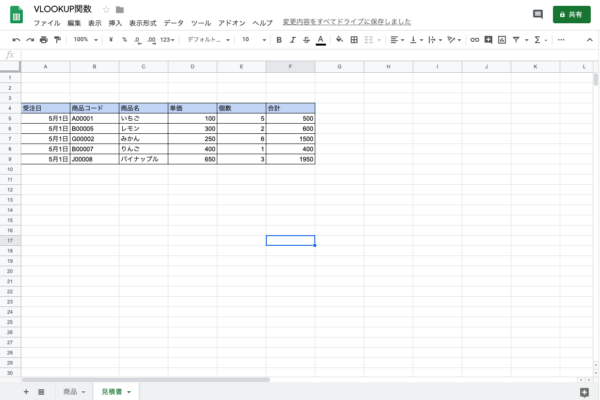This screenshot has height=400, width=600.
Task: Insert a link
Action: tap(474, 39)
